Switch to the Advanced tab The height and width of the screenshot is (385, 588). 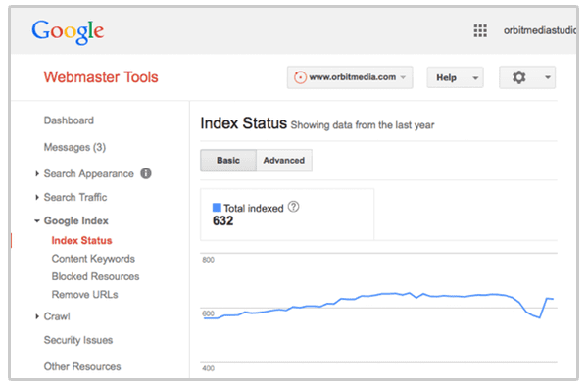pyautogui.click(x=284, y=160)
